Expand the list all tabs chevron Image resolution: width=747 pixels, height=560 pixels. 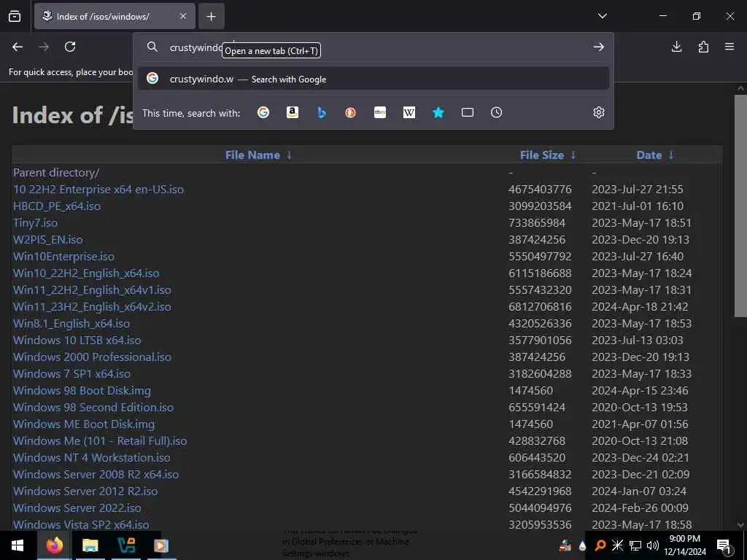[x=602, y=16]
